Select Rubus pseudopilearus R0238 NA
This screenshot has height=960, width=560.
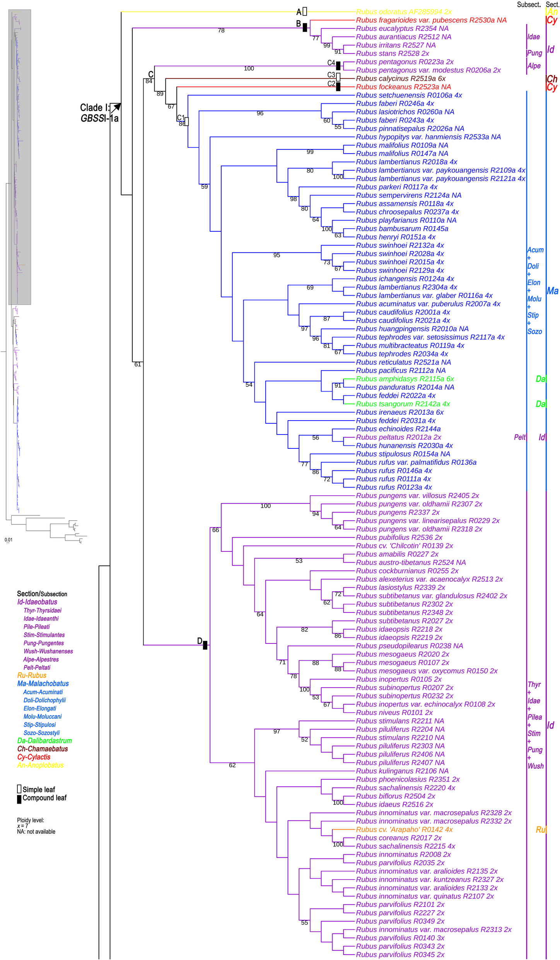click(410, 646)
